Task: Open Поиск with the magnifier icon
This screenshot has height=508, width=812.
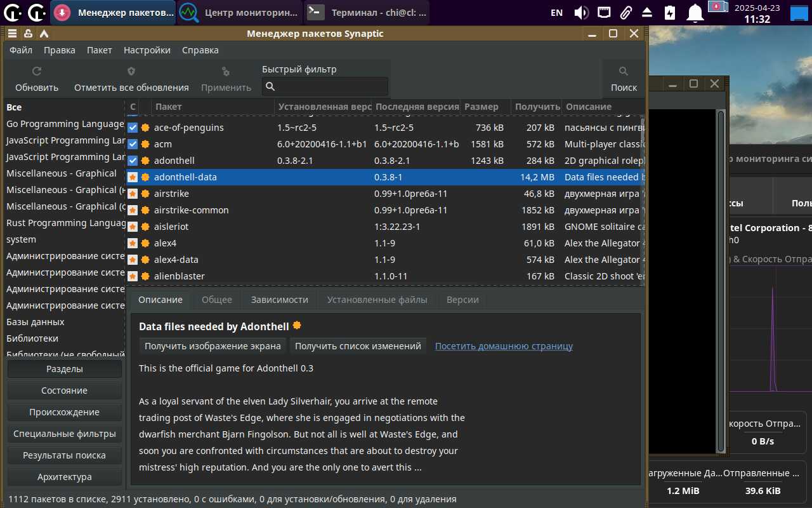Action: coord(624,72)
